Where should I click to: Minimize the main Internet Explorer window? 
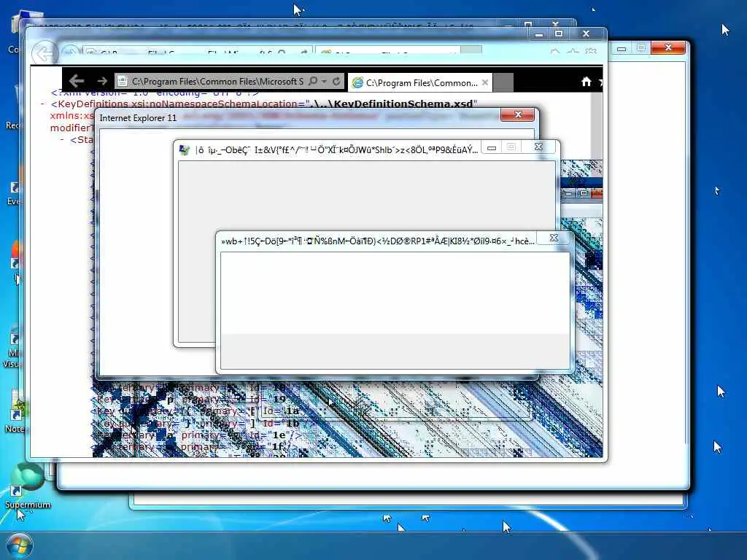coord(539,34)
